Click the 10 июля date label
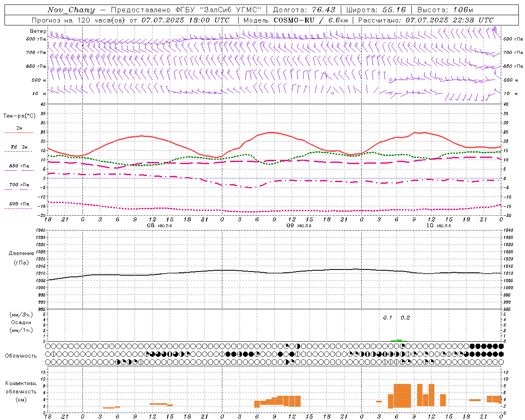 point(438,226)
